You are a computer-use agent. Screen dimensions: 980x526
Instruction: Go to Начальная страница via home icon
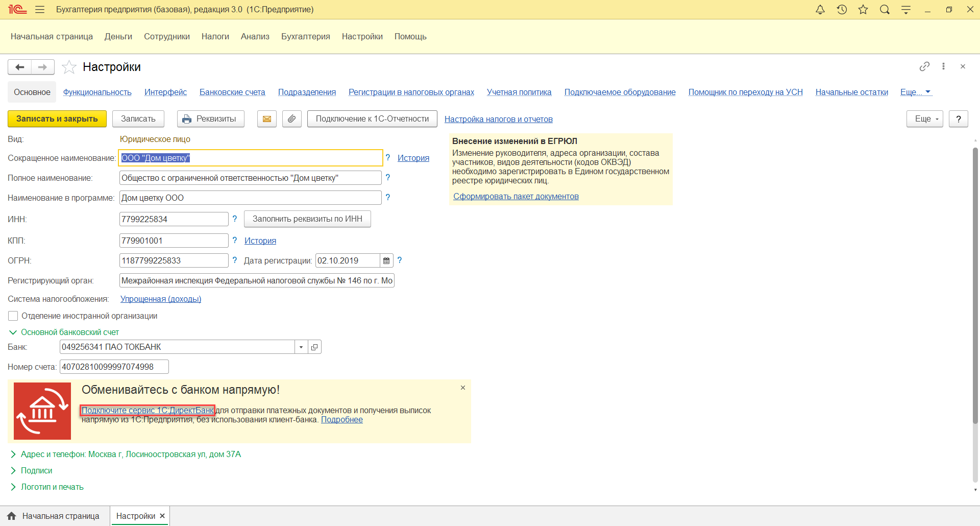click(12, 516)
